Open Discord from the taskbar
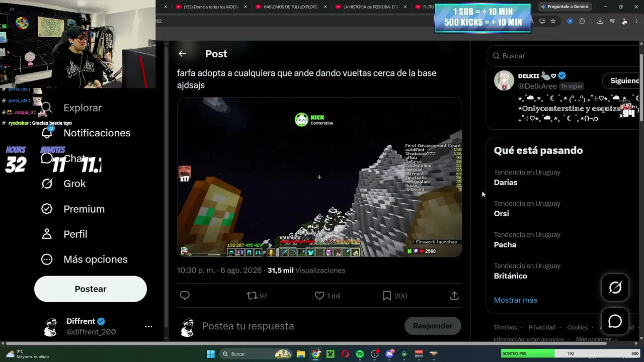The width and height of the screenshot is (644, 362). coord(389,354)
